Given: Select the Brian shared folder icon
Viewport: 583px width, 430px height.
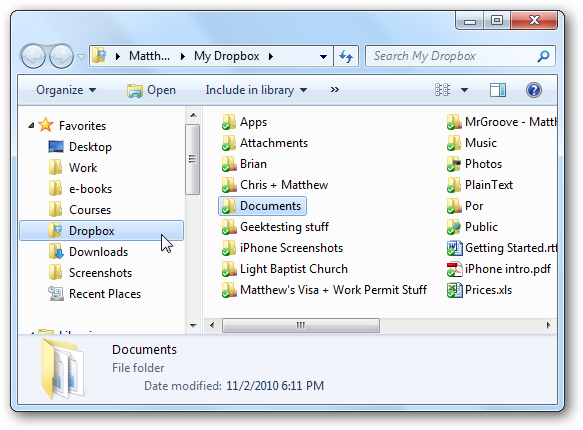Looking at the screenshot, I should 228,164.
